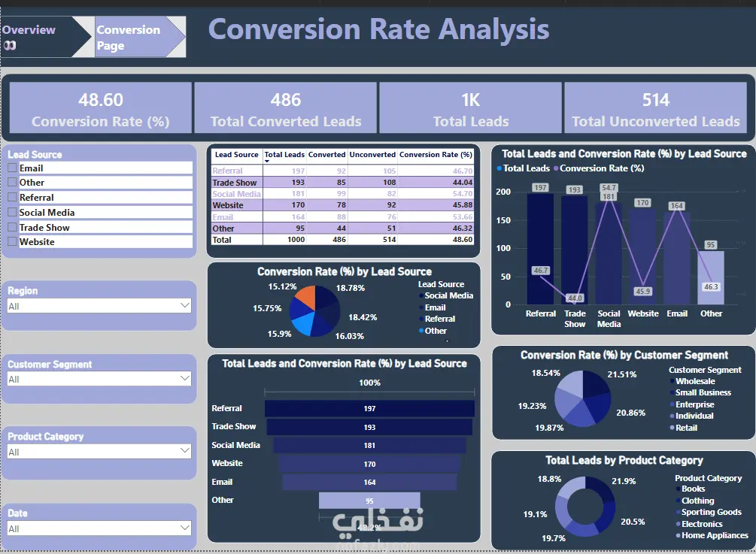The height and width of the screenshot is (554, 756).
Task: Click the 54.7 data label on line chart
Action: pyautogui.click(x=609, y=187)
